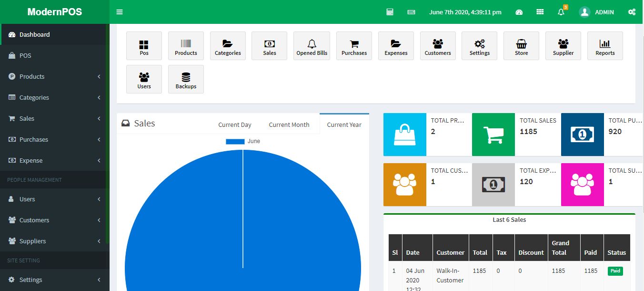The width and height of the screenshot is (644, 291).
Task: Click the Paid status badge
Action: [615, 271]
